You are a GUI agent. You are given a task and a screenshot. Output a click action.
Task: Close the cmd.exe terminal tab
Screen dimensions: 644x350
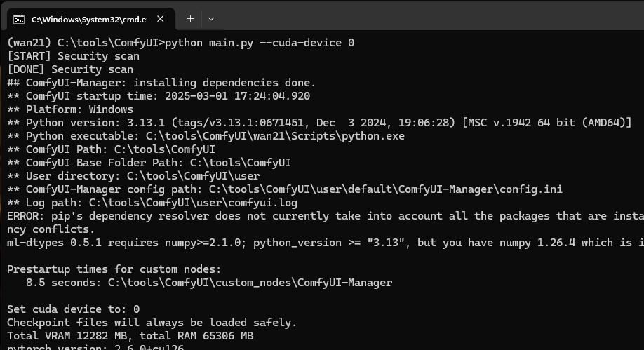(x=161, y=19)
